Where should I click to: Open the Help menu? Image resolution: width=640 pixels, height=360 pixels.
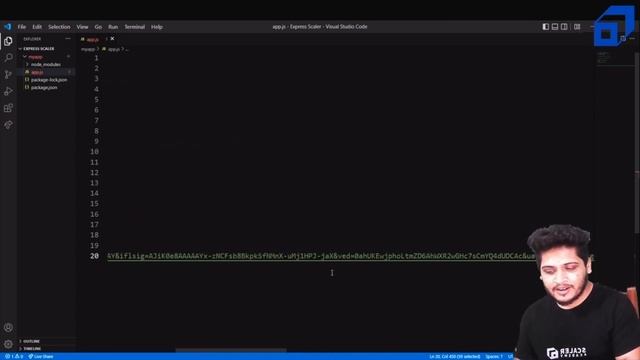click(157, 27)
